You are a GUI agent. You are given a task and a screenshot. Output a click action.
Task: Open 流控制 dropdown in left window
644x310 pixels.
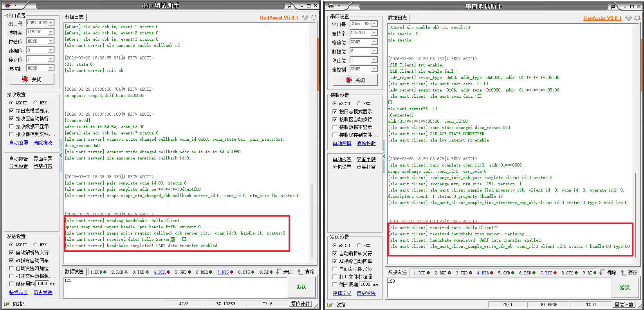[51, 68]
